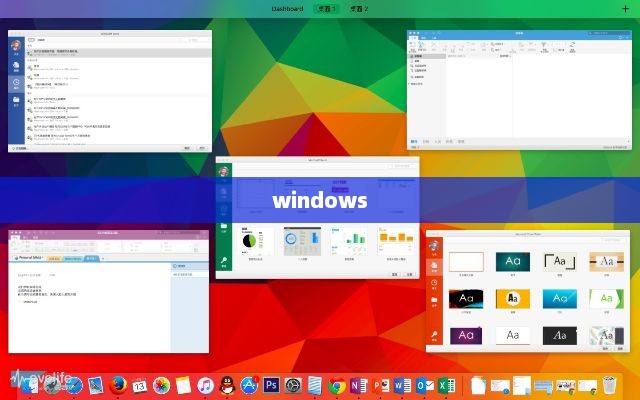Pick the pie chart Excel template
The height and width of the screenshot is (400, 640).
pos(255,241)
